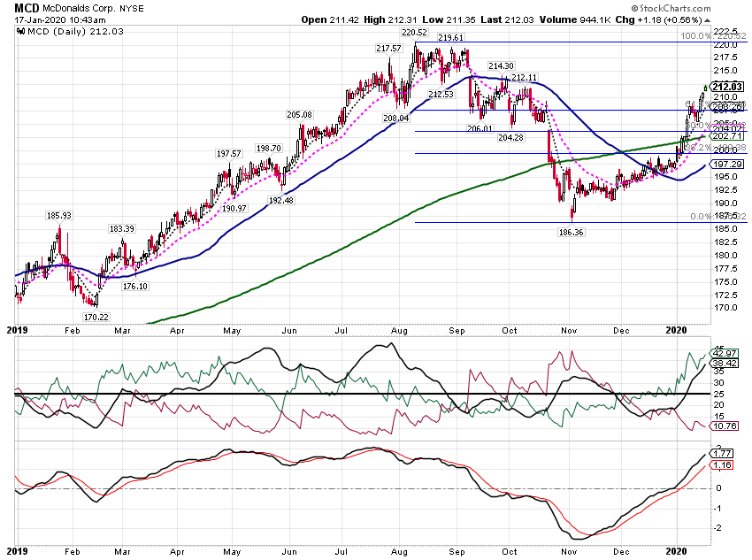752x560 pixels.
Task: Select the 208.04 low annotation
Action: [395, 118]
